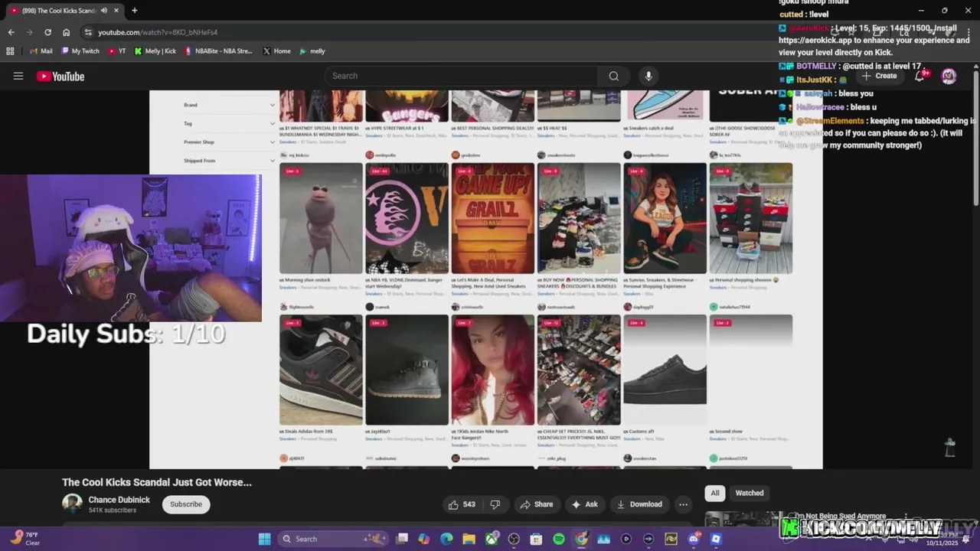
Task: Like the video with 543 likes
Action: click(462, 504)
